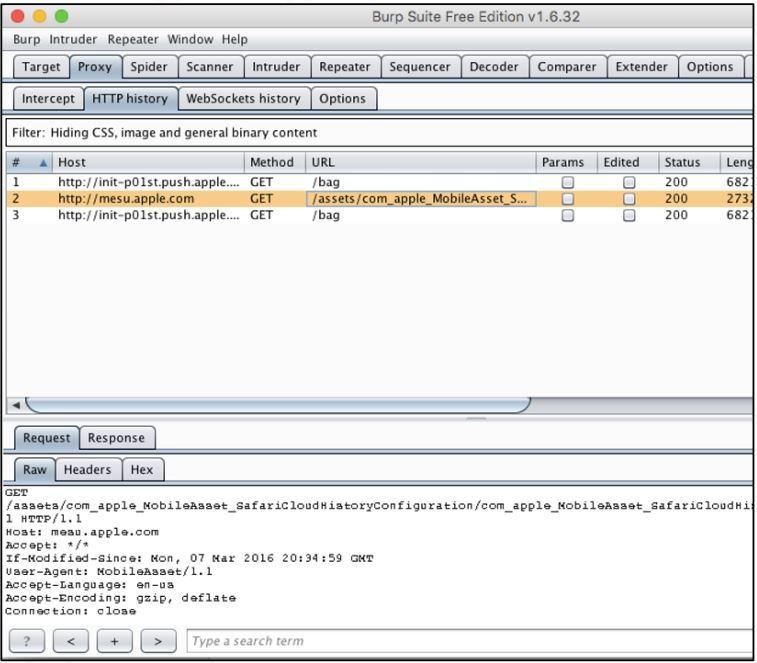Toggle Params checkbox for request 3
Screen dimensions: 757x663
click(568, 215)
